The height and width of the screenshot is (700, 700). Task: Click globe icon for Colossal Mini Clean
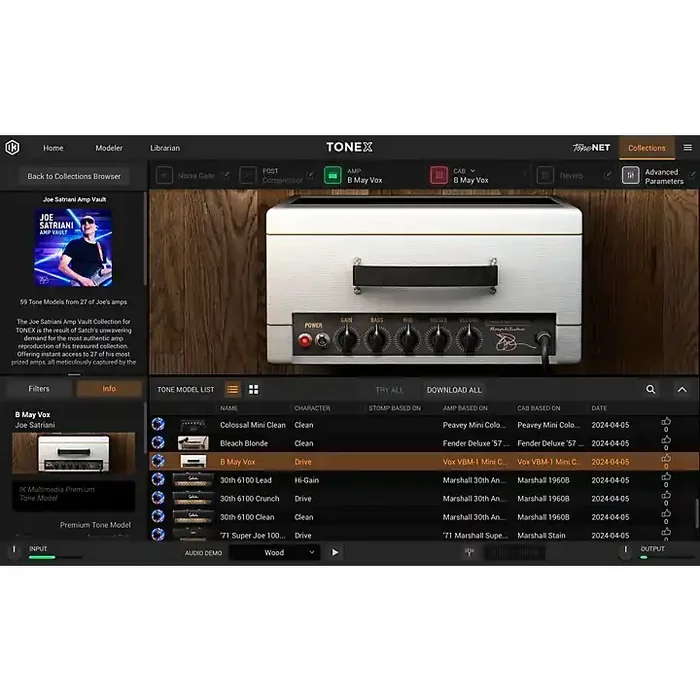click(158, 424)
